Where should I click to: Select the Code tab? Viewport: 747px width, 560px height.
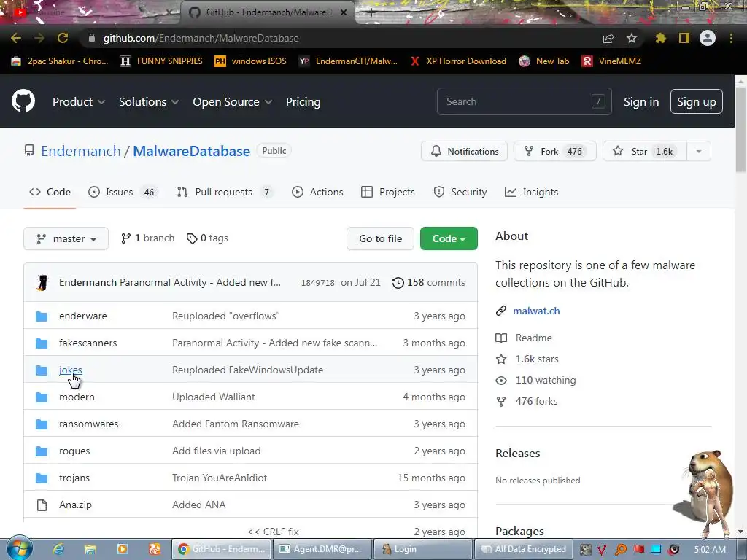coord(50,192)
